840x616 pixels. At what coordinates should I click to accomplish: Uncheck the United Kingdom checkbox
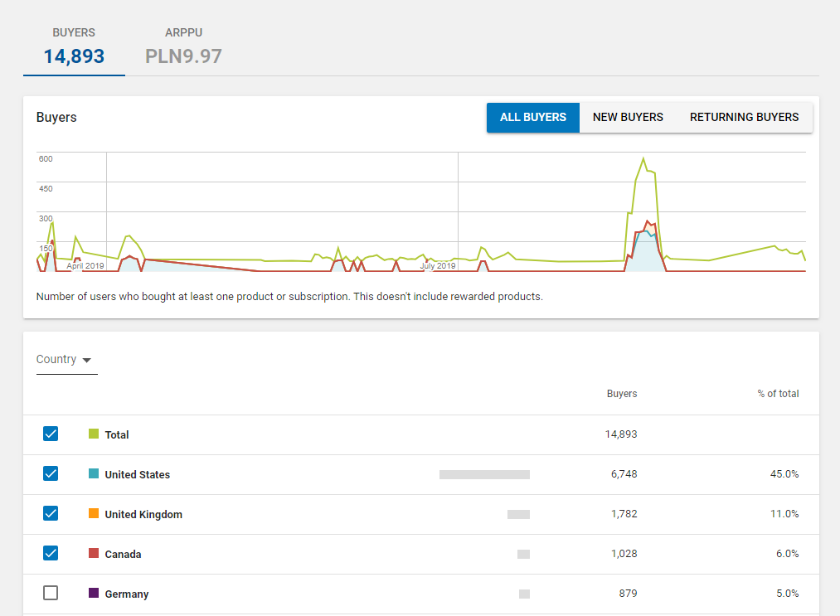pyautogui.click(x=51, y=513)
